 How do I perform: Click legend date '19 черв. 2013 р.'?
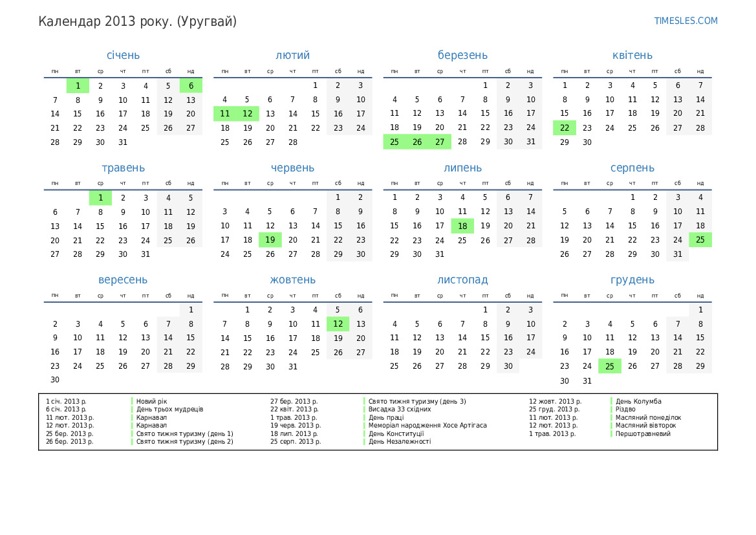pyautogui.click(x=296, y=426)
